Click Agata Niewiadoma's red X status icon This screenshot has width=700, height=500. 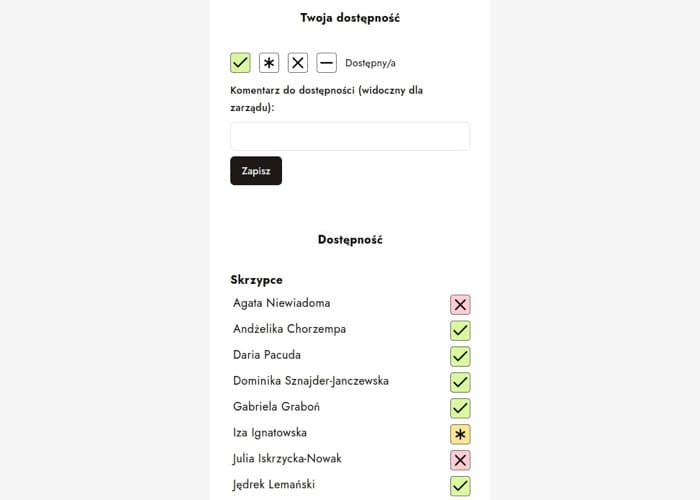[460, 305]
